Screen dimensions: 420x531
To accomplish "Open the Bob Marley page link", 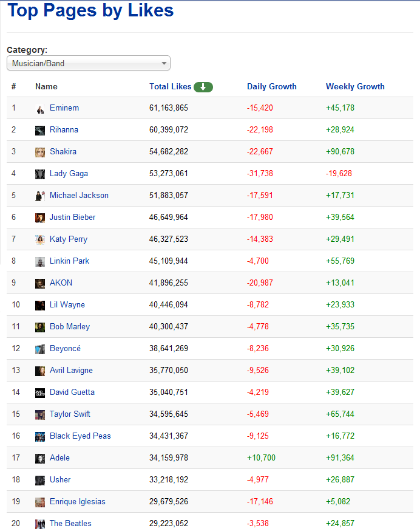I will [70, 326].
